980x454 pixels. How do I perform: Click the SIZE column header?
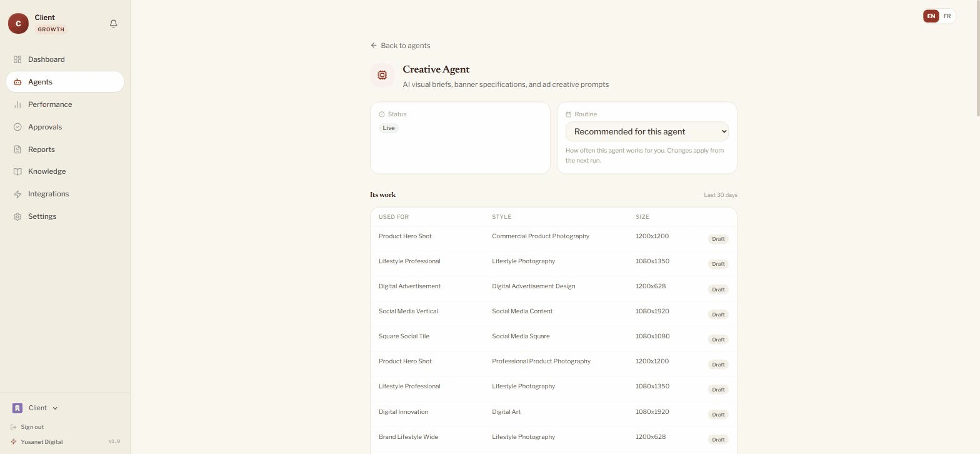pos(642,217)
